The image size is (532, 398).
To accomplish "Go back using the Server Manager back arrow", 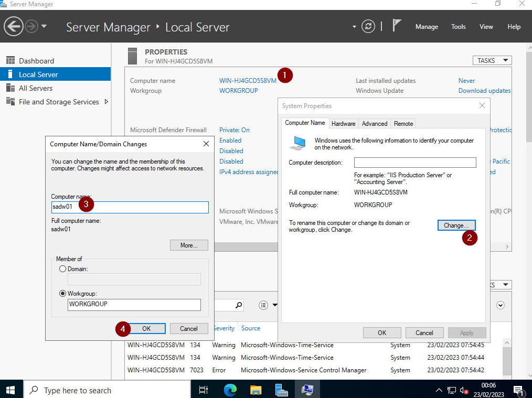I will click(13, 26).
